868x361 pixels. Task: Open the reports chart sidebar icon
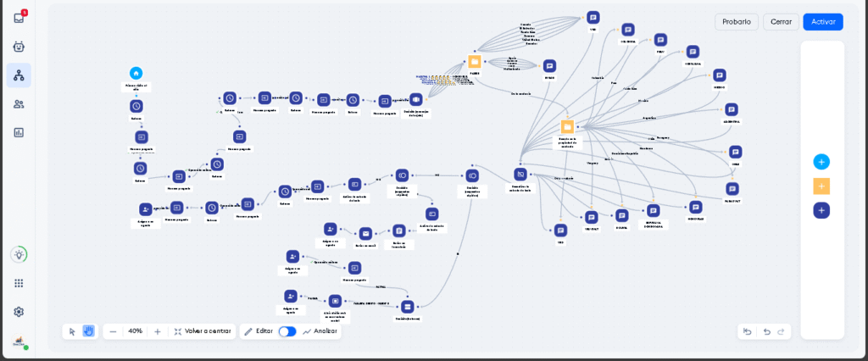[x=19, y=132]
